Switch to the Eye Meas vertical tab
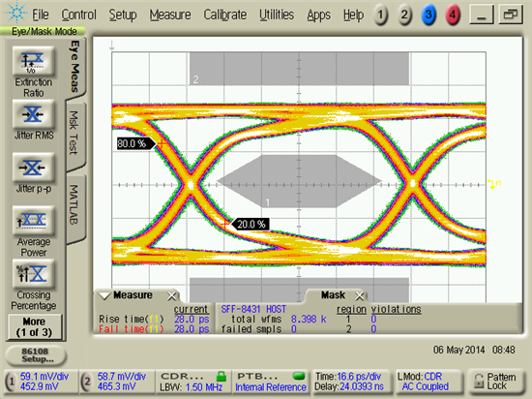Viewport: 532px width, 399px height. [x=75, y=67]
